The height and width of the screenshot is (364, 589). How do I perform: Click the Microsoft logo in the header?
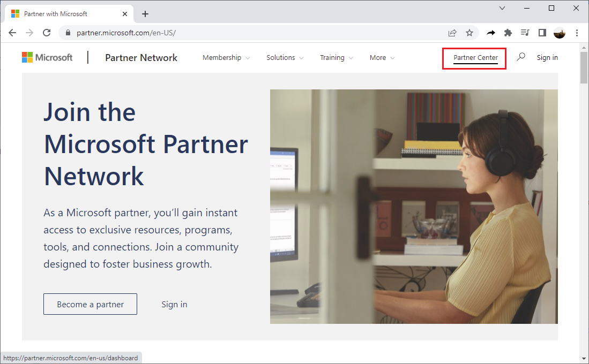(x=47, y=57)
